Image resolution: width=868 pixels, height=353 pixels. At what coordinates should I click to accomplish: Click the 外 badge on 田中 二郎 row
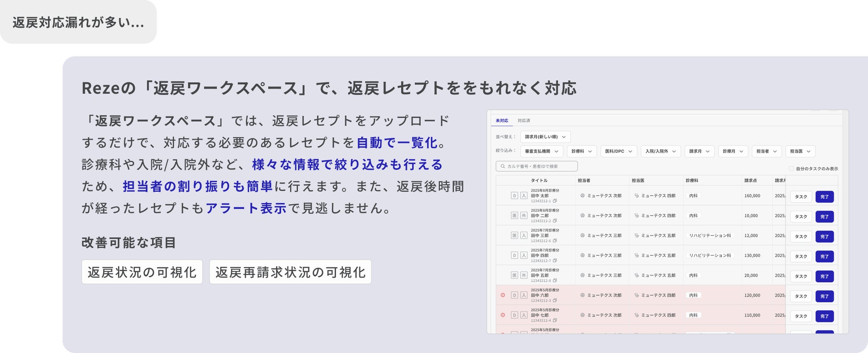point(524,216)
